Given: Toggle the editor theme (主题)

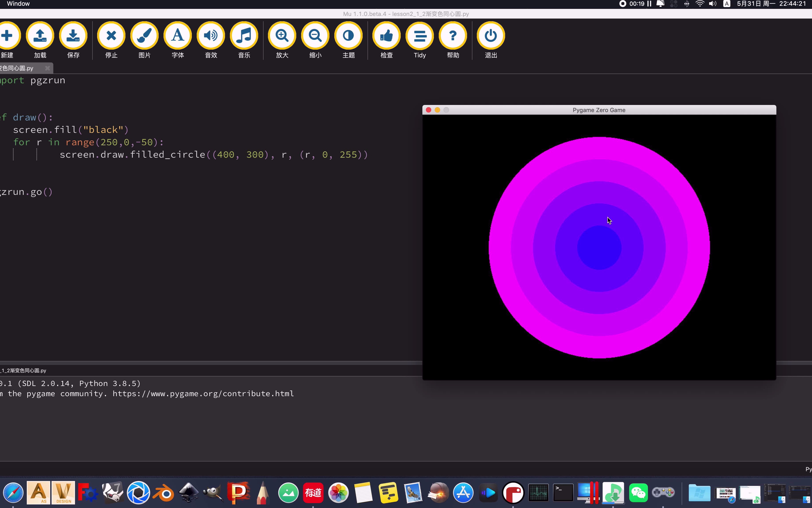Looking at the screenshot, I should (x=348, y=36).
